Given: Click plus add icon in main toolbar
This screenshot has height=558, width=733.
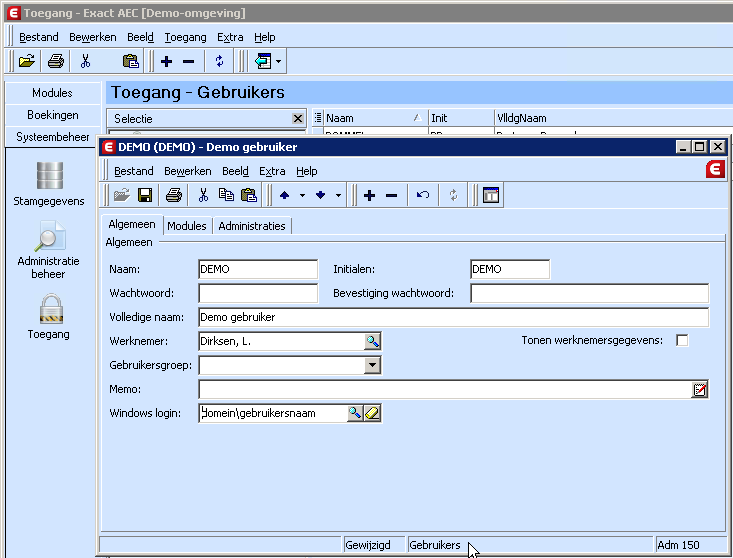Looking at the screenshot, I should (166, 61).
